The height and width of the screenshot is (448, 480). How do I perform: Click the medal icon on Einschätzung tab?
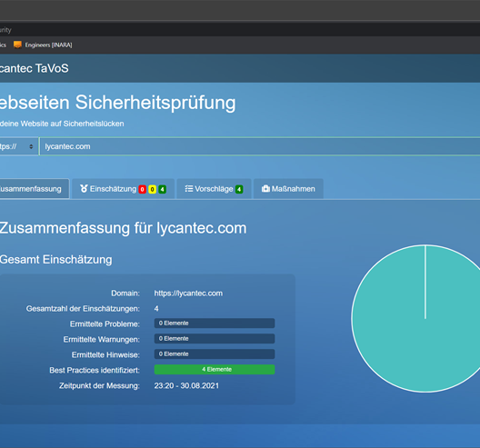click(x=84, y=188)
